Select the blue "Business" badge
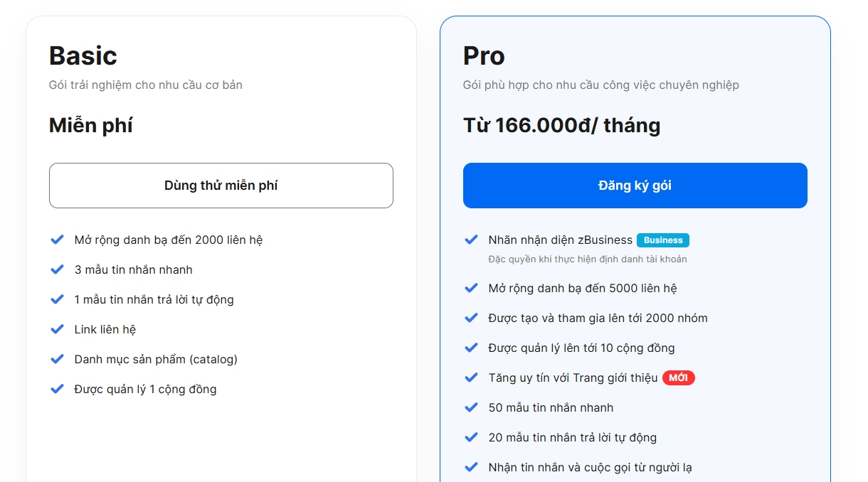This screenshot has width=868, height=482. tap(663, 240)
